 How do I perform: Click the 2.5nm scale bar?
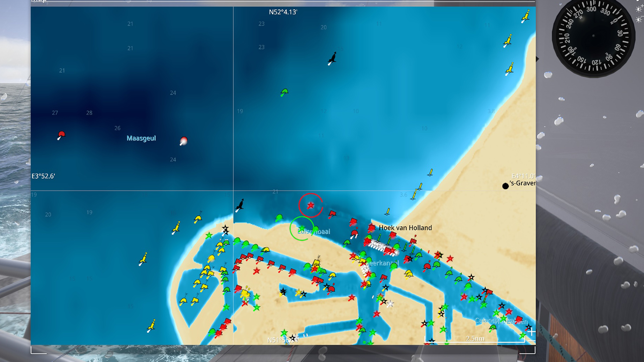coord(475,339)
